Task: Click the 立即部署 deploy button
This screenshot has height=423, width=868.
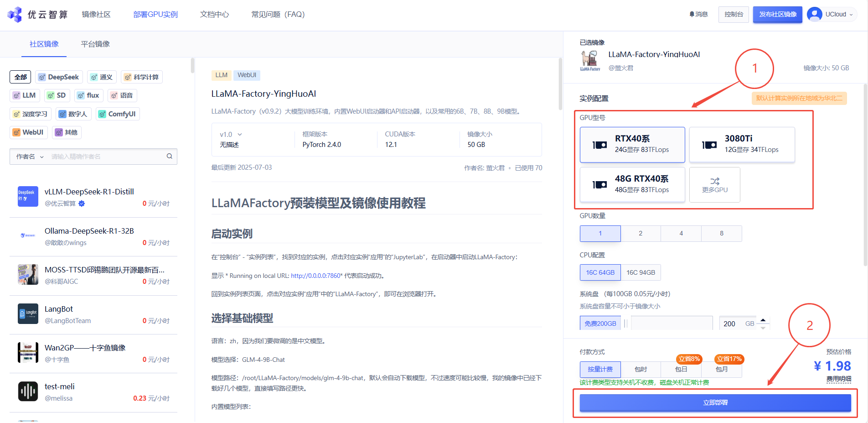Action: tap(715, 402)
